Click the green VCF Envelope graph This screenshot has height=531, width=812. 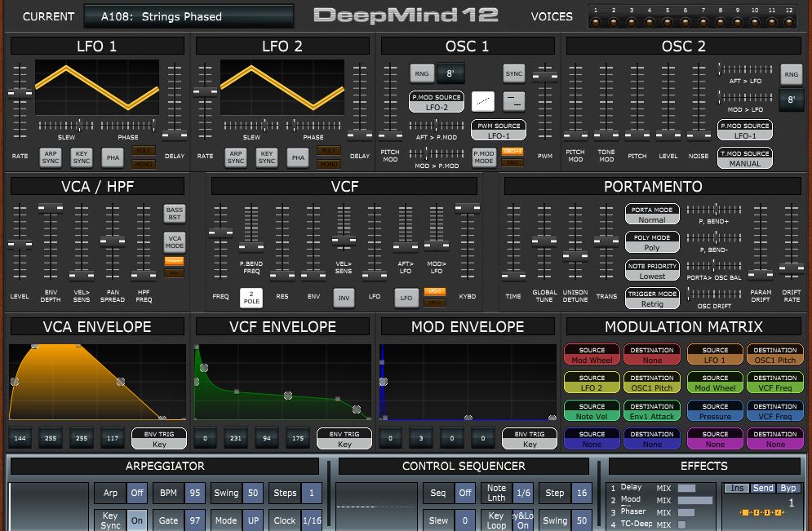(x=282, y=382)
